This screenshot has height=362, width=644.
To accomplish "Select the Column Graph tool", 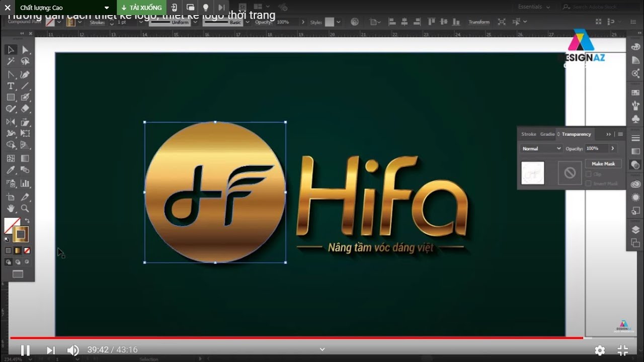I will click(25, 184).
